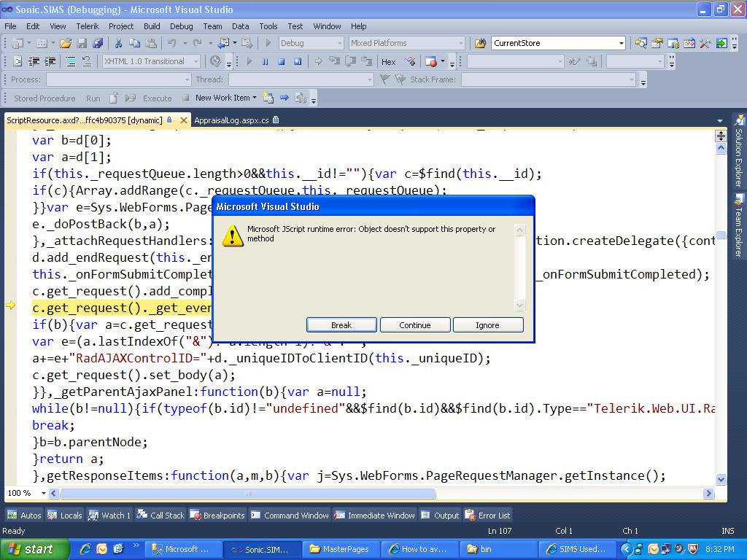Open the Mixed Platforms dropdown
This screenshot has height=560, width=747.
pyautogui.click(x=461, y=43)
